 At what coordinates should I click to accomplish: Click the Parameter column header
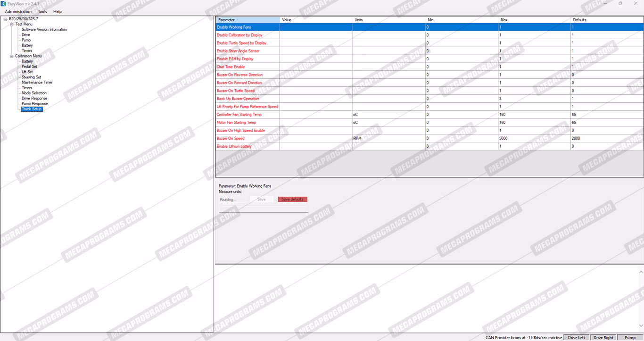(248, 20)
